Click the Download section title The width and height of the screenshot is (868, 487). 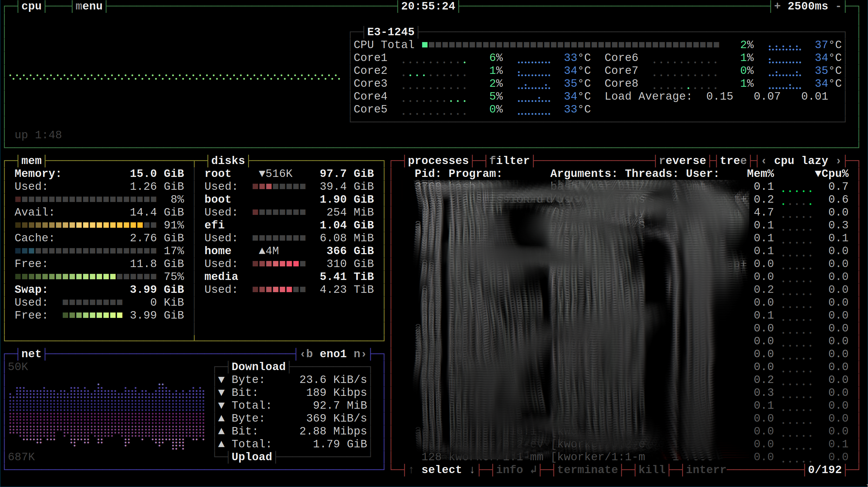click(x=259, y=367)
